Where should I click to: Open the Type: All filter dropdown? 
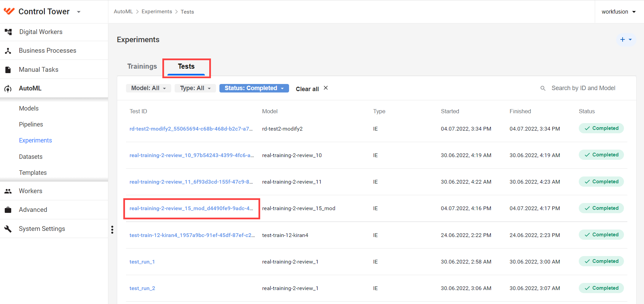(x=195, y=88)
